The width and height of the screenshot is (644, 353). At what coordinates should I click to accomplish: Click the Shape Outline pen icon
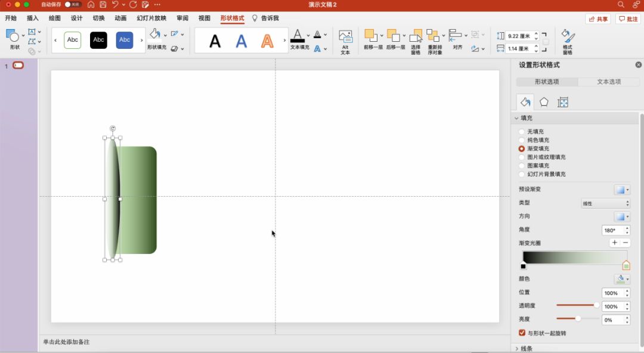[x=175, y=34]
